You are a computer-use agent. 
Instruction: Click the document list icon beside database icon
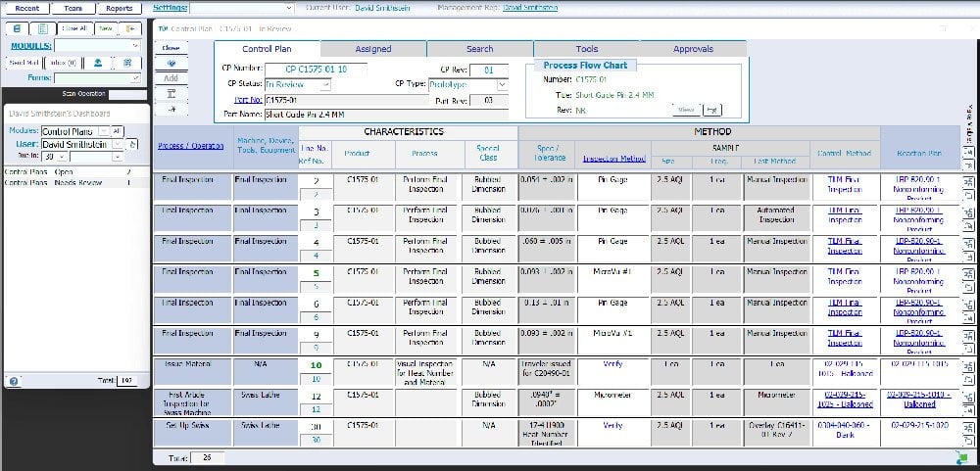44,28
